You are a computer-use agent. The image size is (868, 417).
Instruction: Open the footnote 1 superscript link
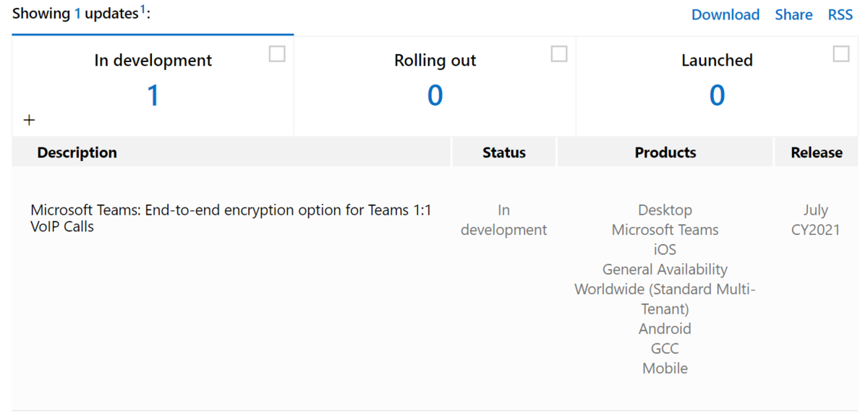[143, 9]
